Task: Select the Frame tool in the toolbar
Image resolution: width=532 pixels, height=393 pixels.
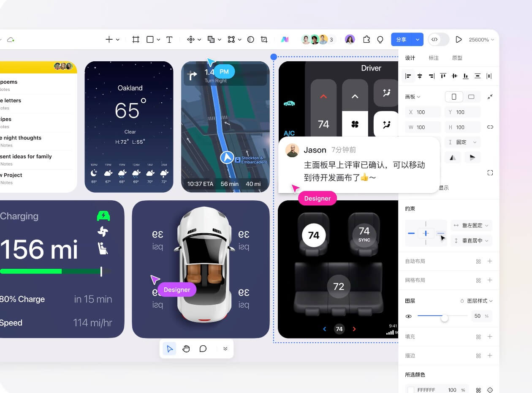Action: coord(136,39)
